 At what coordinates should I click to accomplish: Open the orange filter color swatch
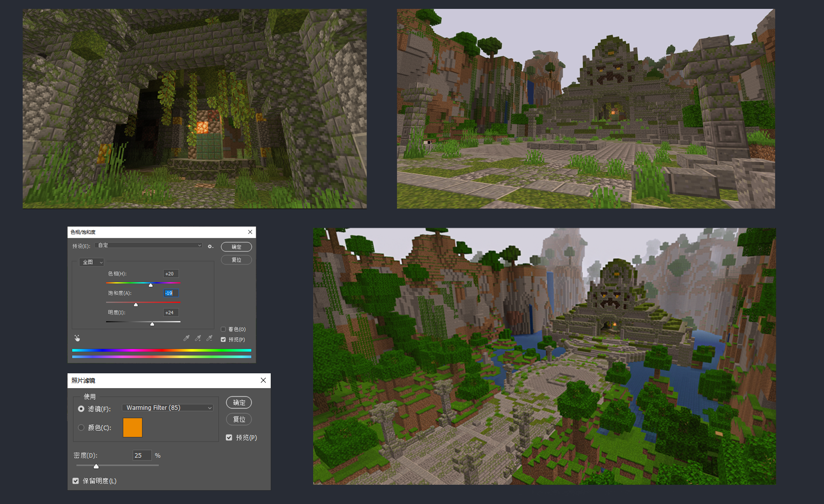[133, 428]
